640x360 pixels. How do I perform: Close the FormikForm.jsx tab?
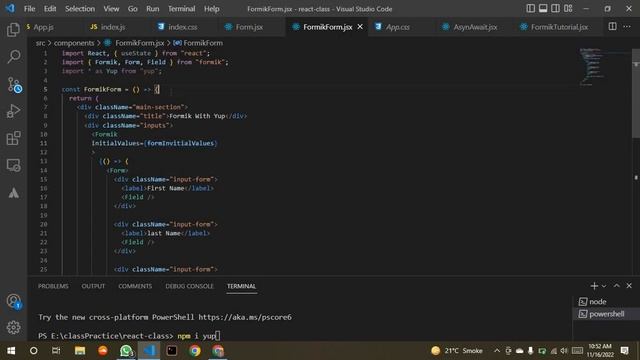click(360, 27)
